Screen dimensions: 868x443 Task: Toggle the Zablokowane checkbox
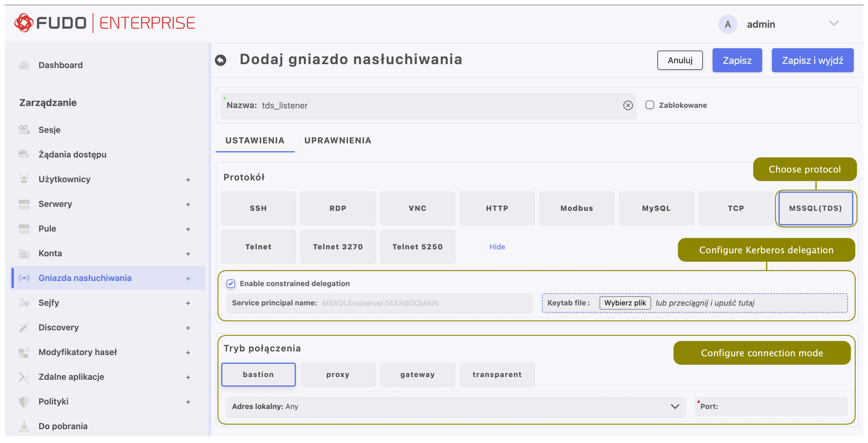tap(649, 105)
